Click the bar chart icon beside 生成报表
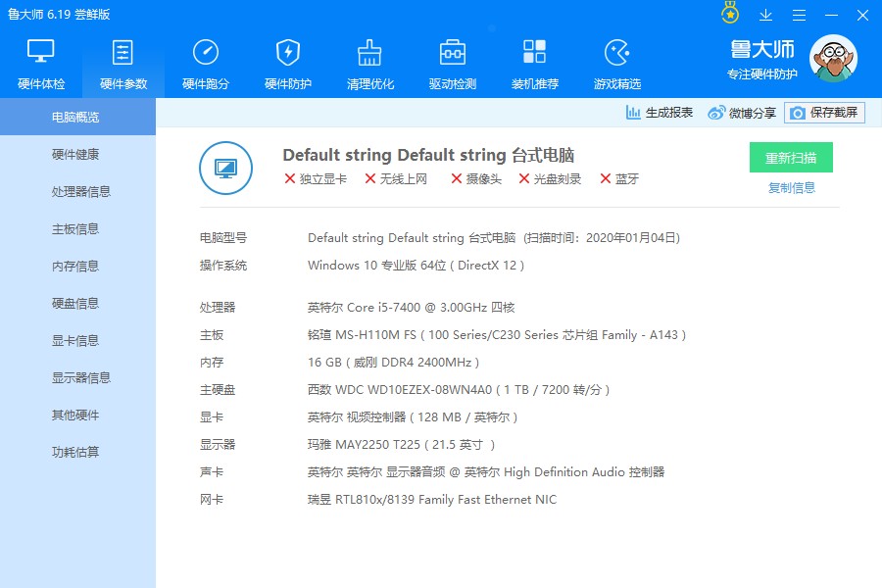The height and width of the screenshot is (588, 882). [x=633, y=113]
